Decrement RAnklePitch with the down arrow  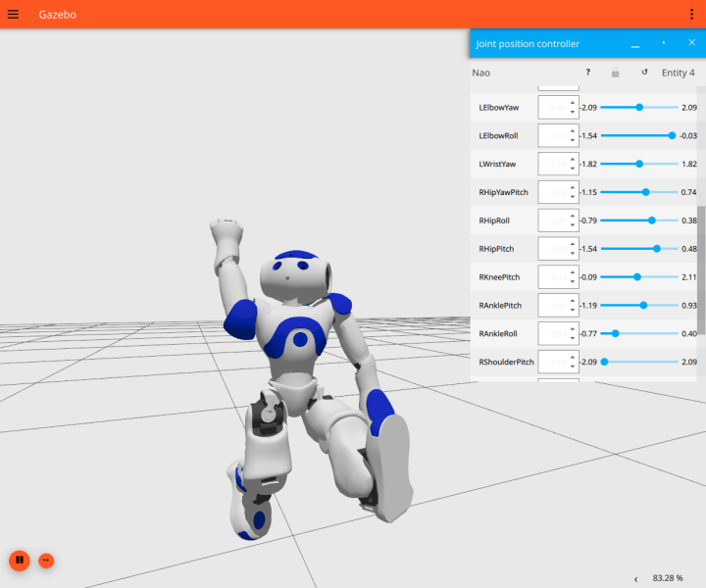tap(573, 310)
